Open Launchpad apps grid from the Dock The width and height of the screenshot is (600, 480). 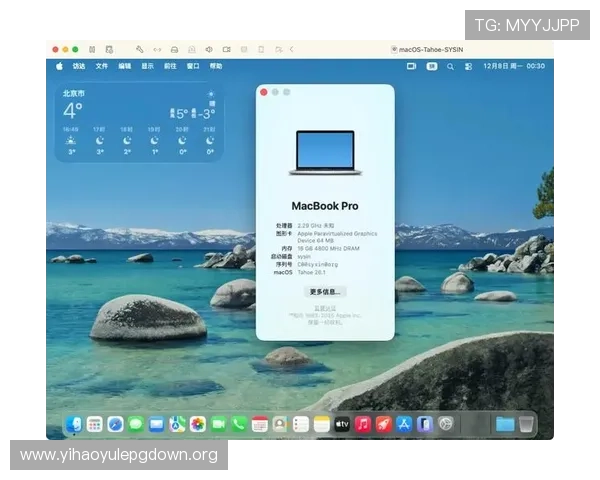[95, 424]
